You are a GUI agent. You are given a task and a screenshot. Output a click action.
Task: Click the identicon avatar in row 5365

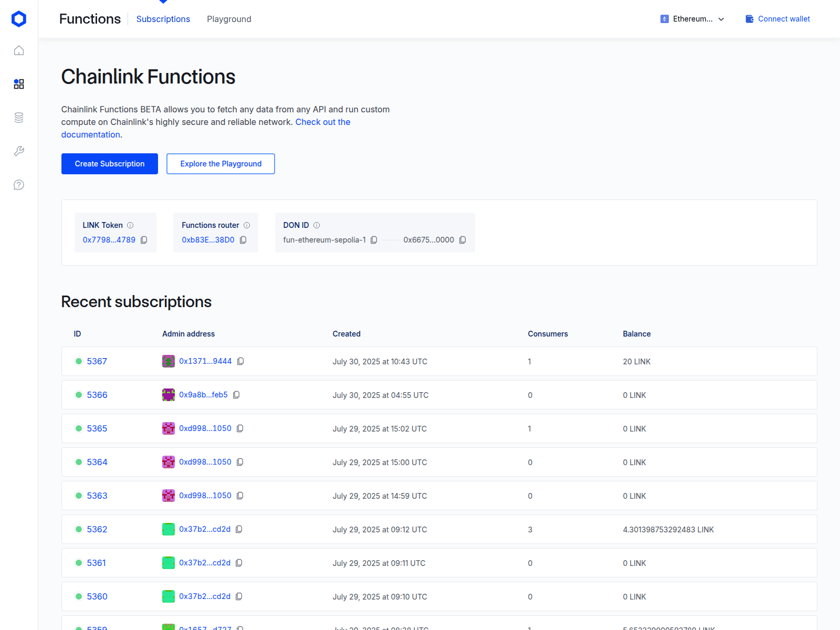[x=169, y=428]
